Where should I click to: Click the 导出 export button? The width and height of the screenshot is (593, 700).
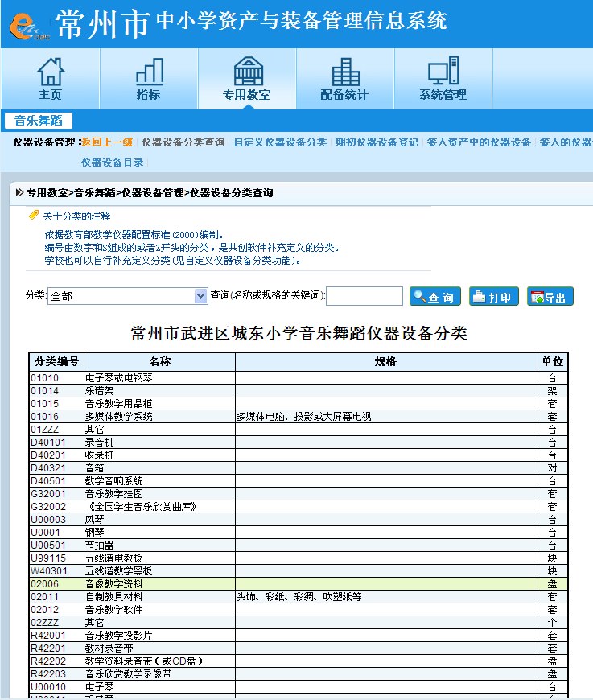coord(550,296)
